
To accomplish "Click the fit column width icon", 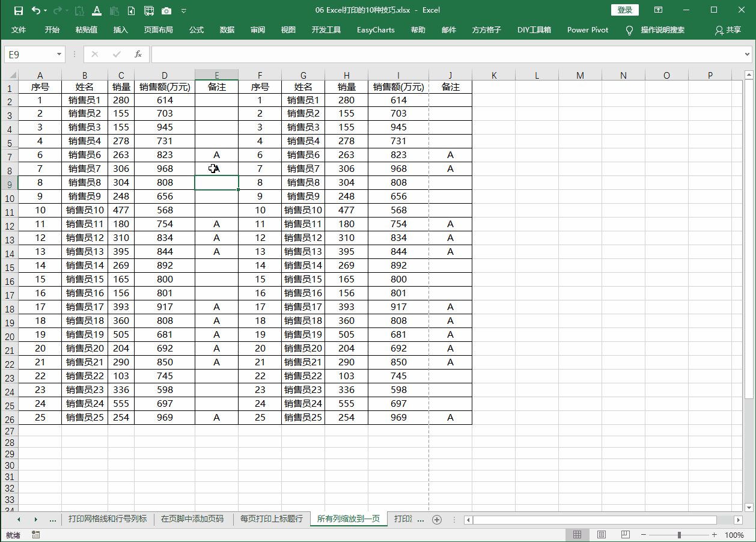I will [x=149, y=10].
